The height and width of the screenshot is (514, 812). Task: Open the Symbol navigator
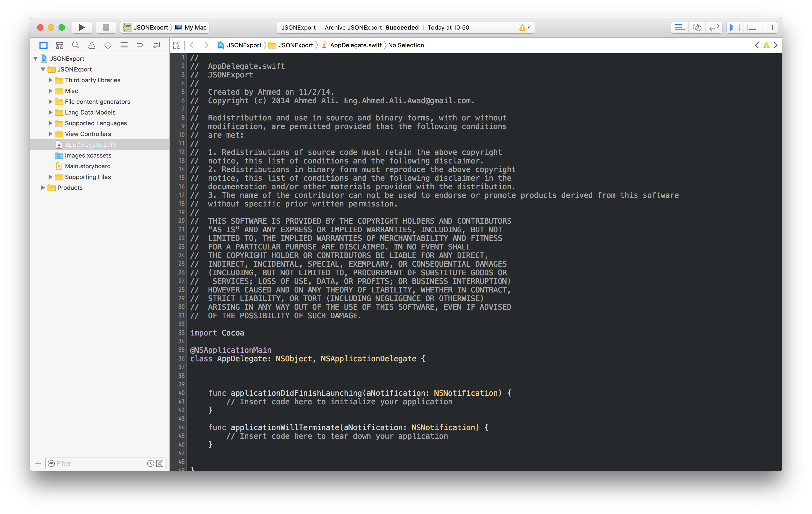click(x=59, y=45)
